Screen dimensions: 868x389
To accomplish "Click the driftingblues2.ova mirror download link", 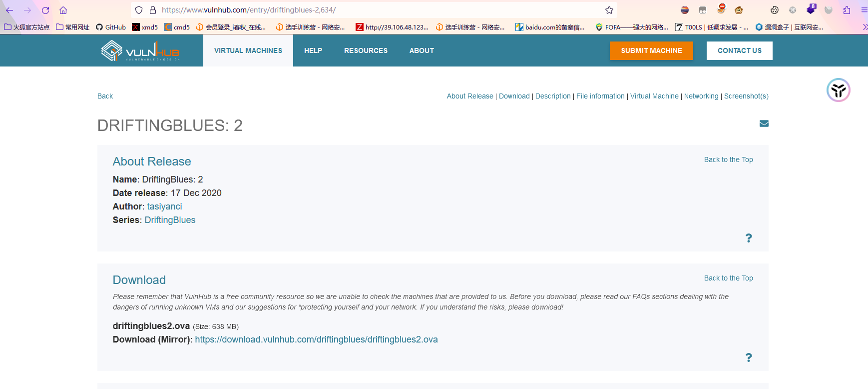I will point(316,339).
